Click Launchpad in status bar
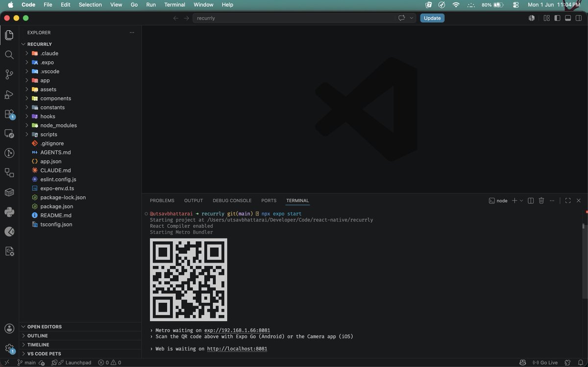Viewport: 588px width, 367px height. point(72,363)
